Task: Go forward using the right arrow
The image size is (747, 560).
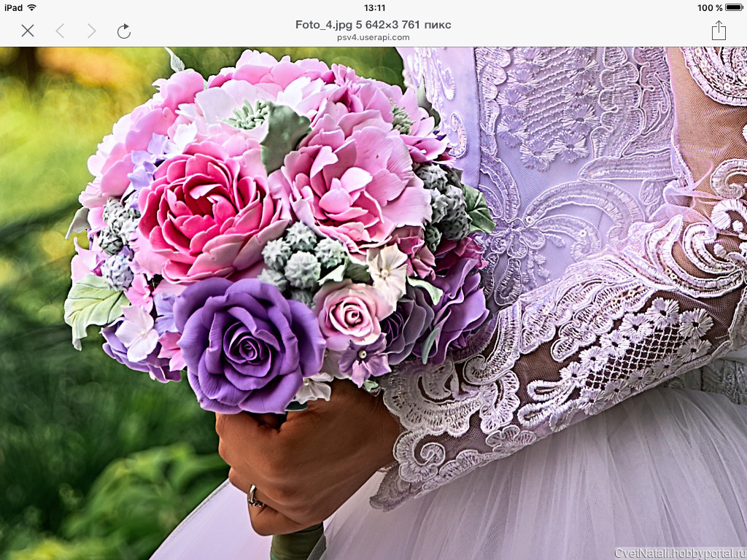Action: (91, 31)
